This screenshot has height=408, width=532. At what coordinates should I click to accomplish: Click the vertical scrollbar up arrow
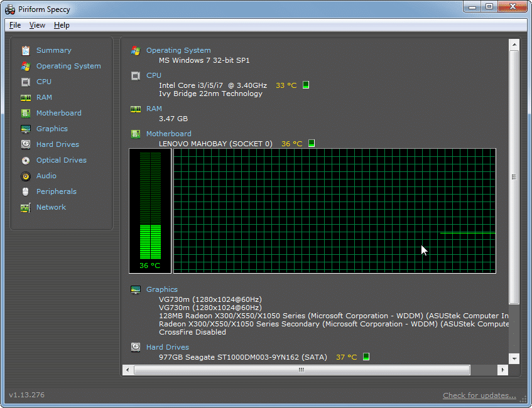tap(514, 45)
